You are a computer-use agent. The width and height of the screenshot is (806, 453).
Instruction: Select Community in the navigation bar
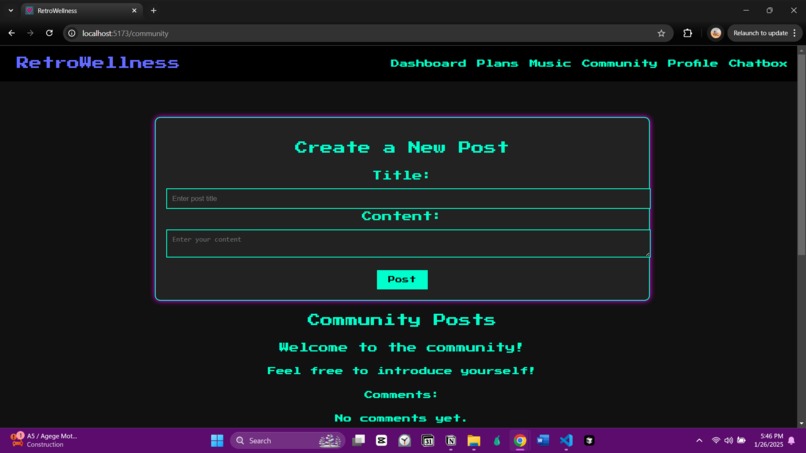point(619,63)
